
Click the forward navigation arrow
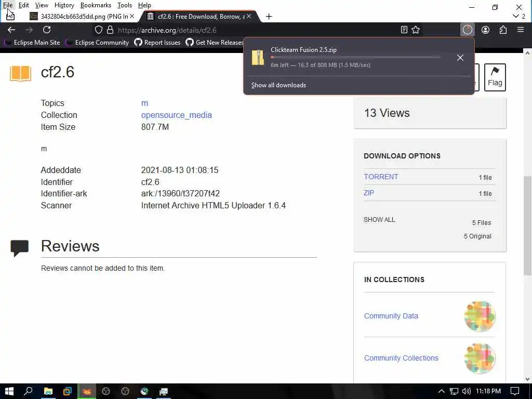coord(29,30)
